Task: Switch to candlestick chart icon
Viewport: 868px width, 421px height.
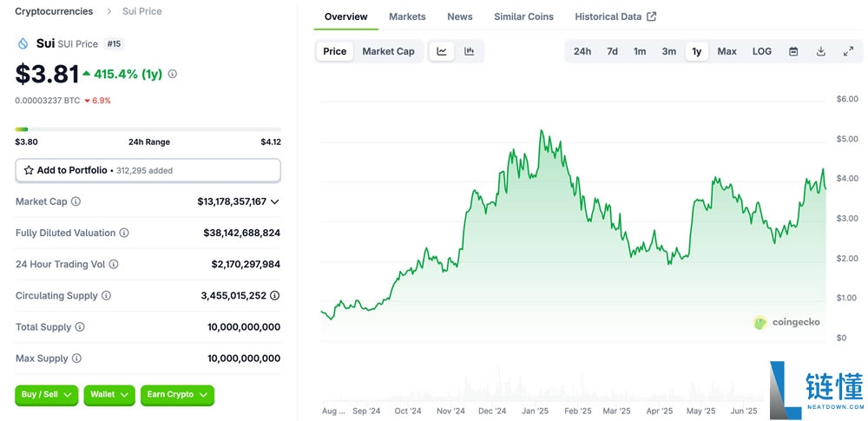Action: pos(470,51)
